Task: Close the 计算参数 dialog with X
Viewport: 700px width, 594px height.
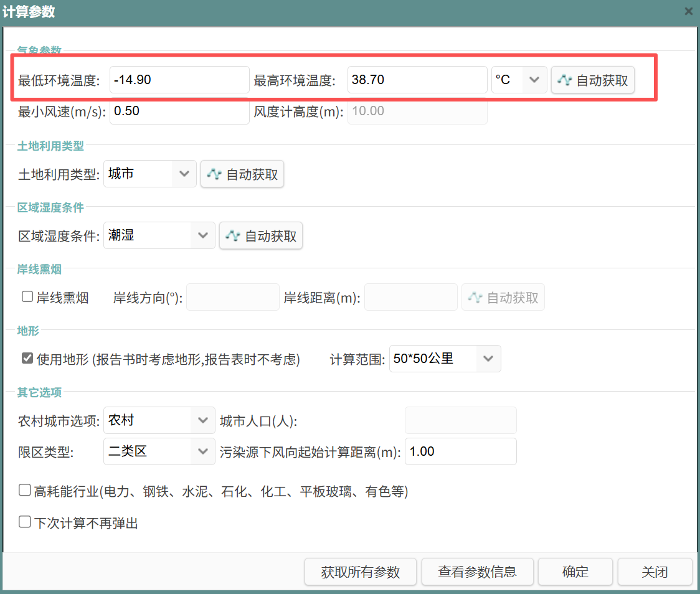Action: (x=688, y=11)
